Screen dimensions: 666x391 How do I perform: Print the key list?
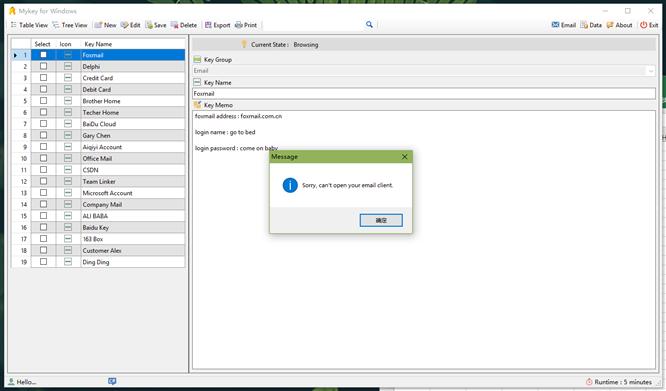coord(246,25)
